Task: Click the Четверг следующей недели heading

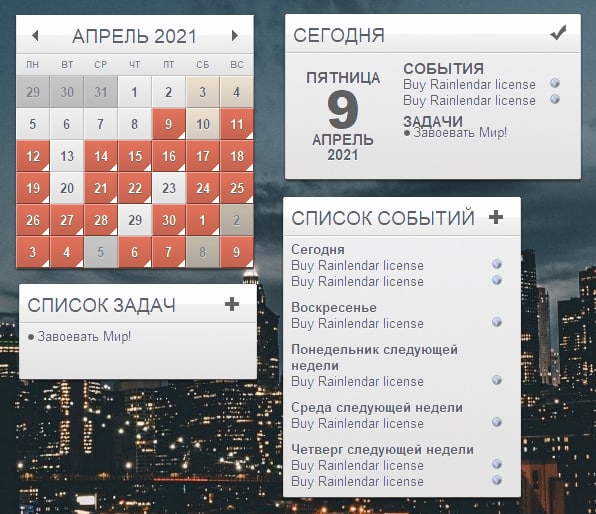Action: coord(382,449)
